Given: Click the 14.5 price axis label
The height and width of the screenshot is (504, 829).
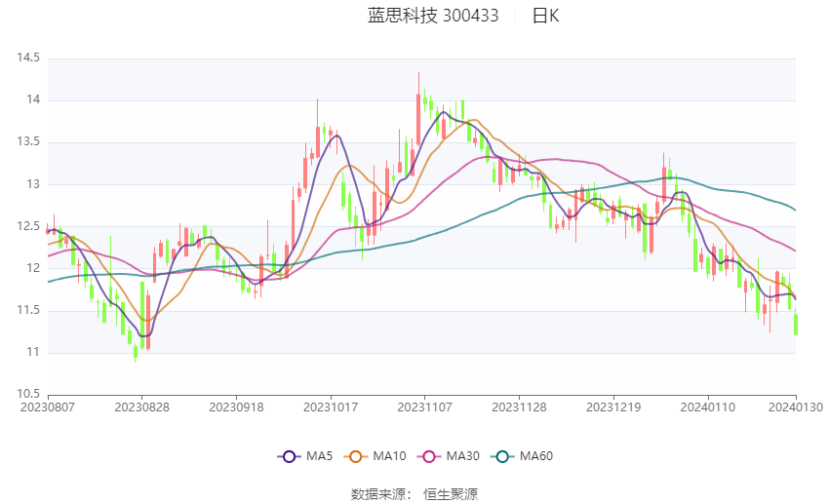Looking at the screenshot, I should 28,58.
